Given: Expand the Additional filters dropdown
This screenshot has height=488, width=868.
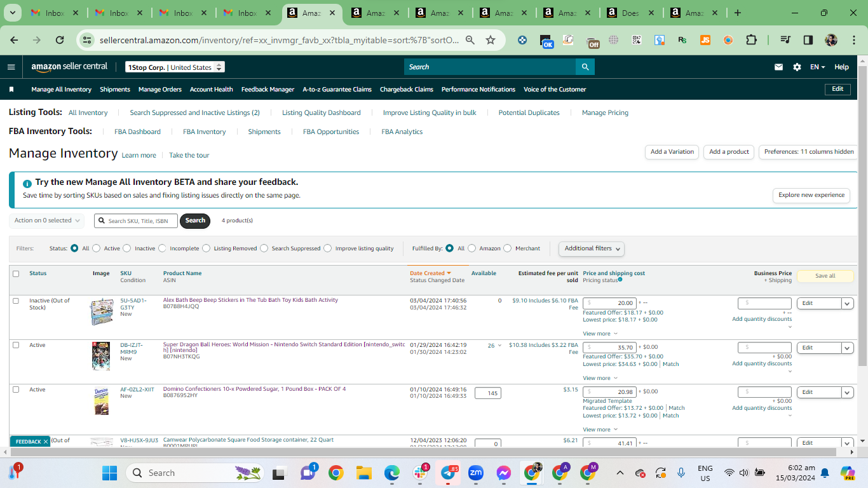Looking at the screenshot, I should coord(592,248).
